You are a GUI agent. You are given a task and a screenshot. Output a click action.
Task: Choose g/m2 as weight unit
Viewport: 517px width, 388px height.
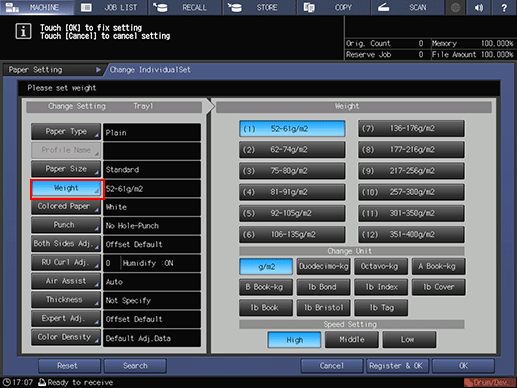266,266
